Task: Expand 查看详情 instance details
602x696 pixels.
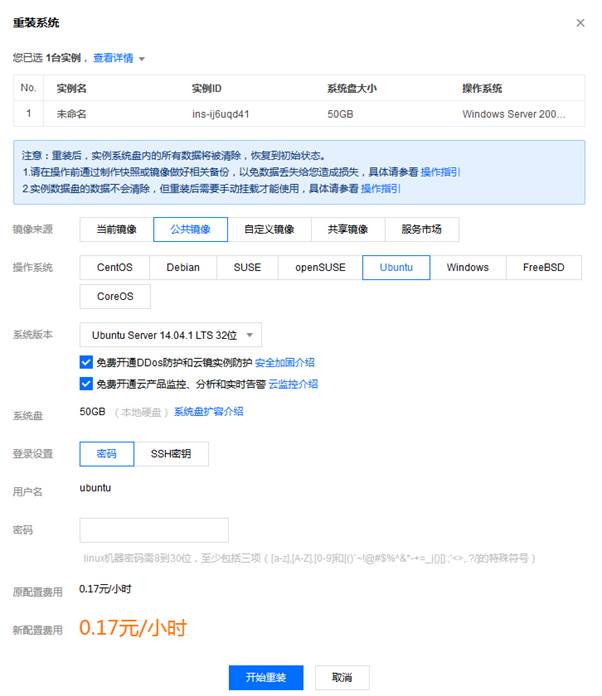Action: (x=118, y=58)
